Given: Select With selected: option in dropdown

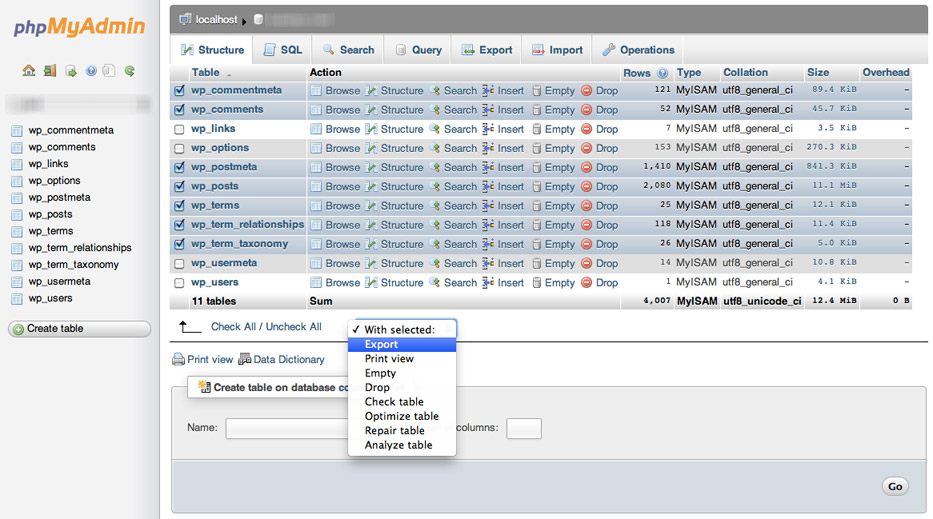Looking at the screenshot, I should point(402,329).
